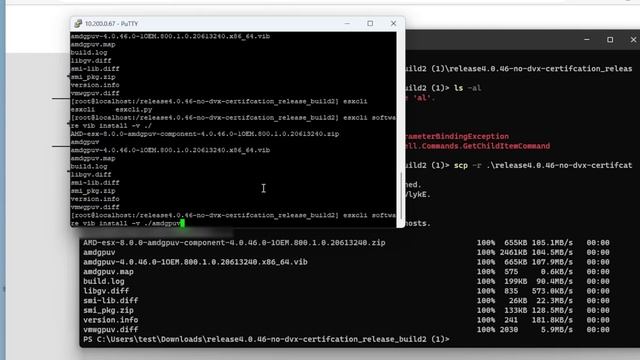The width and height of the screenshot is (640, 360).
Task: Click the 2461KB size value for amdgpuv
Action: pos(513,252)
